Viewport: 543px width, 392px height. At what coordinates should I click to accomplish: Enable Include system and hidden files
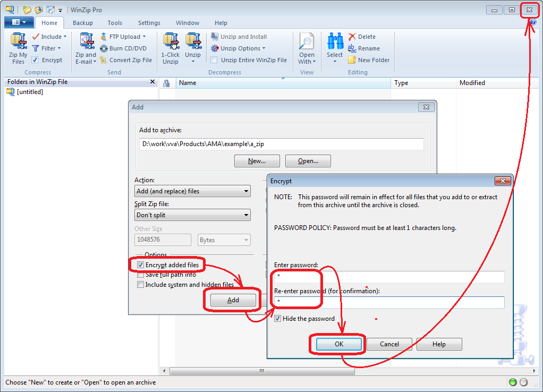(x=140, y=285)
